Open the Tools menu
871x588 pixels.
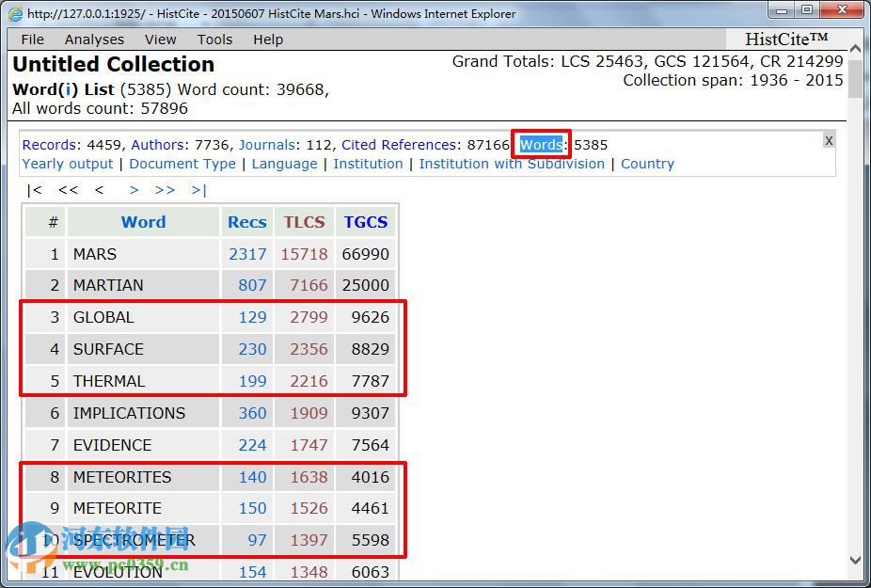pos(214,40)
